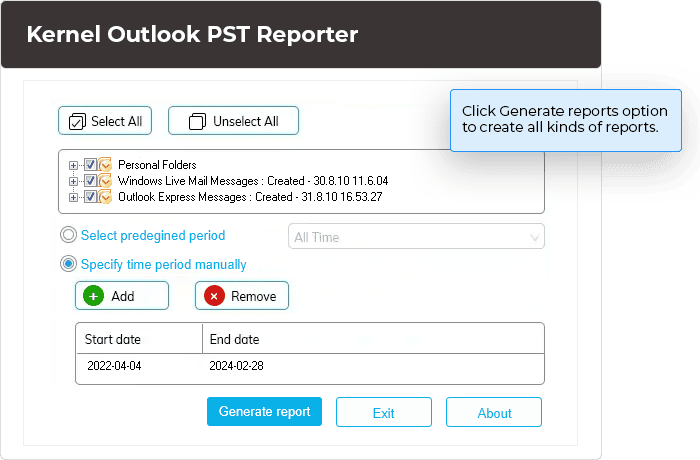This screenshot has height=460, width=700.
Task: Uncheck the Windows Live Mail Messages checkbox
Action: 91,181
